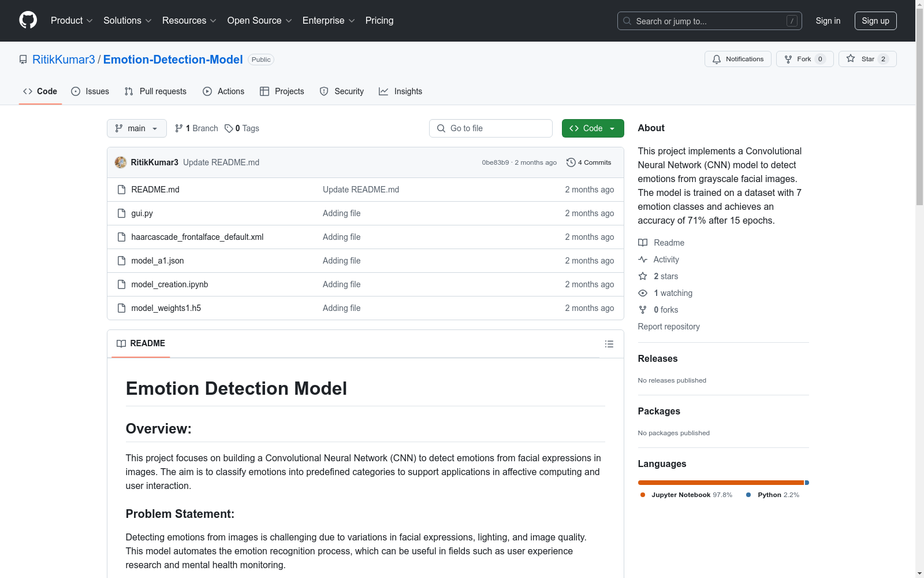The image size is (924, 578).
Task: Open the GitHub homepage logo
Action: [x=28, y=20]
